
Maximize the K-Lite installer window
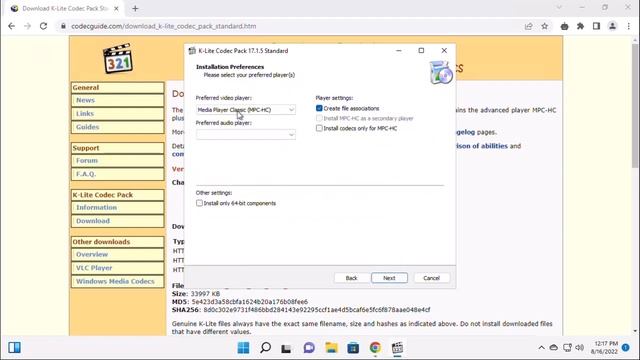(x=421, y=51)
